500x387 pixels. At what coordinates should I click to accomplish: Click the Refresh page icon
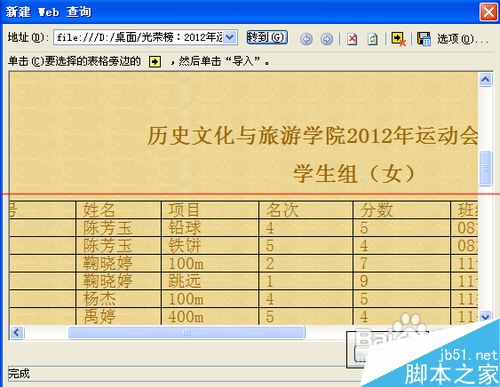pos(372,39)
